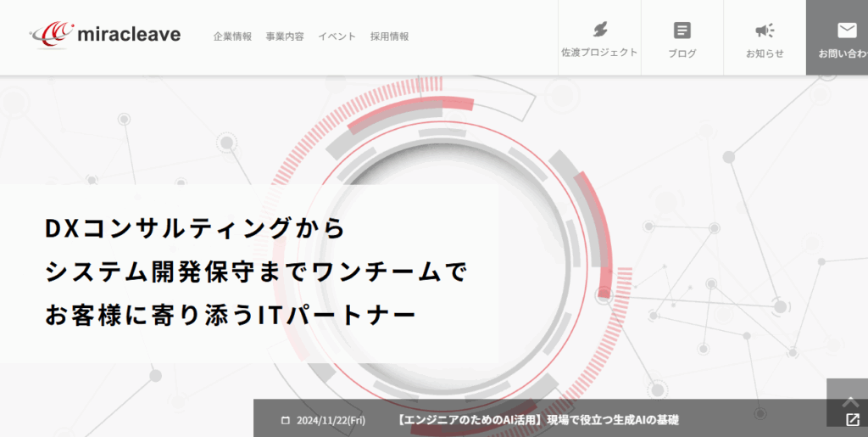This screenshot has height=437, width=868.
Task: Click the calendar icon beside 2024/11/22
Action: [x=286, y=420]
